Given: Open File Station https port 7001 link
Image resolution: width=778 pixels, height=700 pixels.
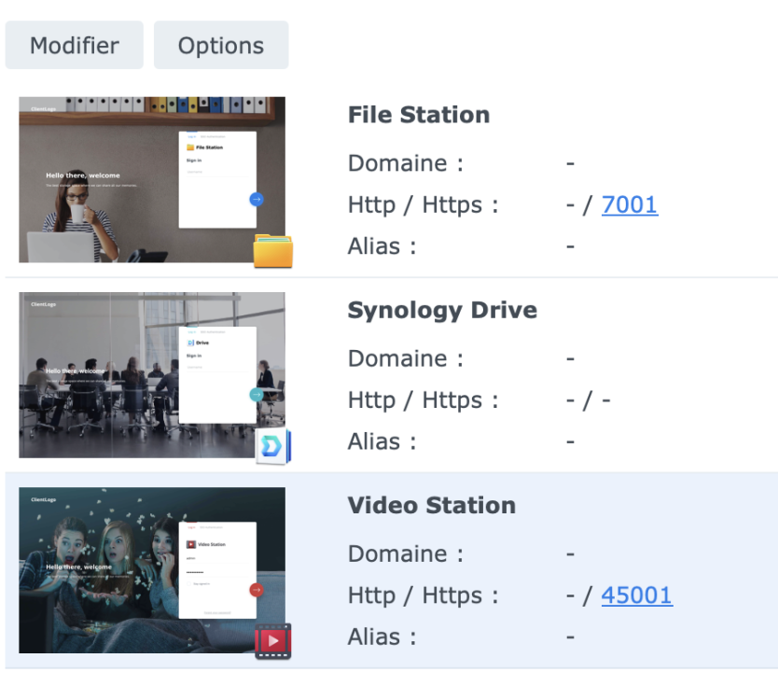Looking at the screenshot, I should pos(630,204).
